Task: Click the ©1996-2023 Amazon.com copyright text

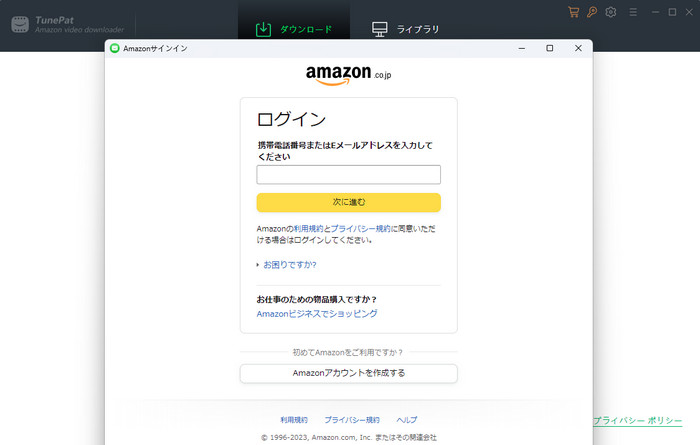Action: tap(349, 437)
